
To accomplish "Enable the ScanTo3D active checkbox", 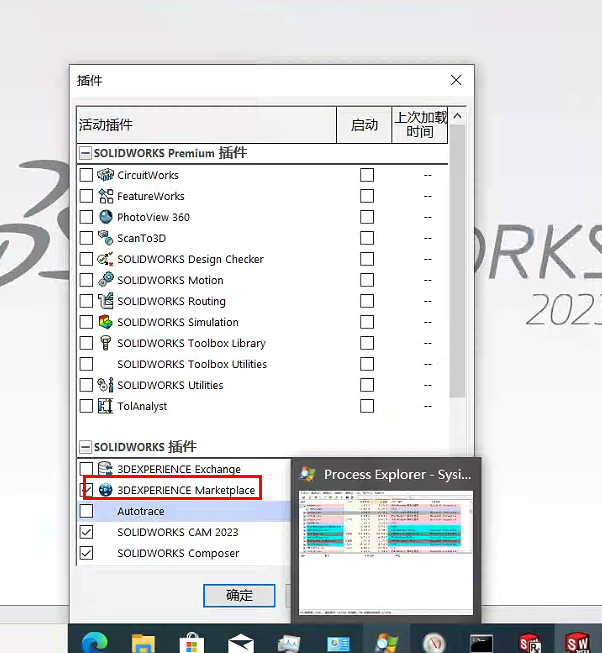I will pyautogui.click(x=86, y=238).
